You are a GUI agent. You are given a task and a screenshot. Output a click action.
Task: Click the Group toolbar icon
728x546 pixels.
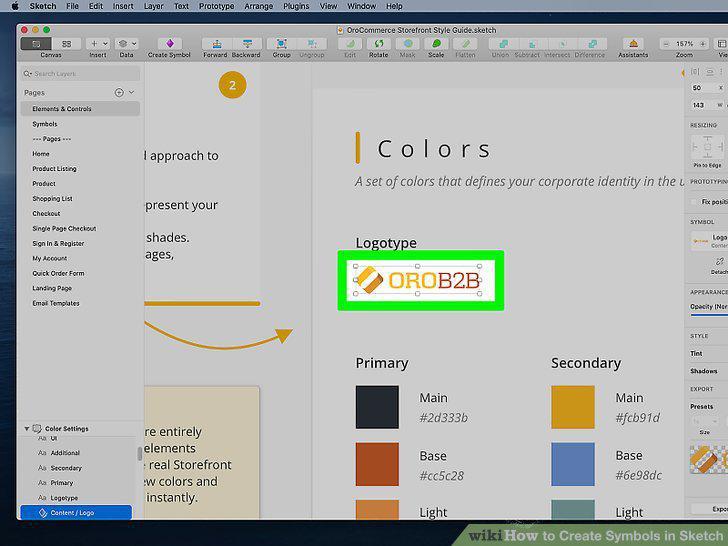pyautogui.click(x=281, y=44)
